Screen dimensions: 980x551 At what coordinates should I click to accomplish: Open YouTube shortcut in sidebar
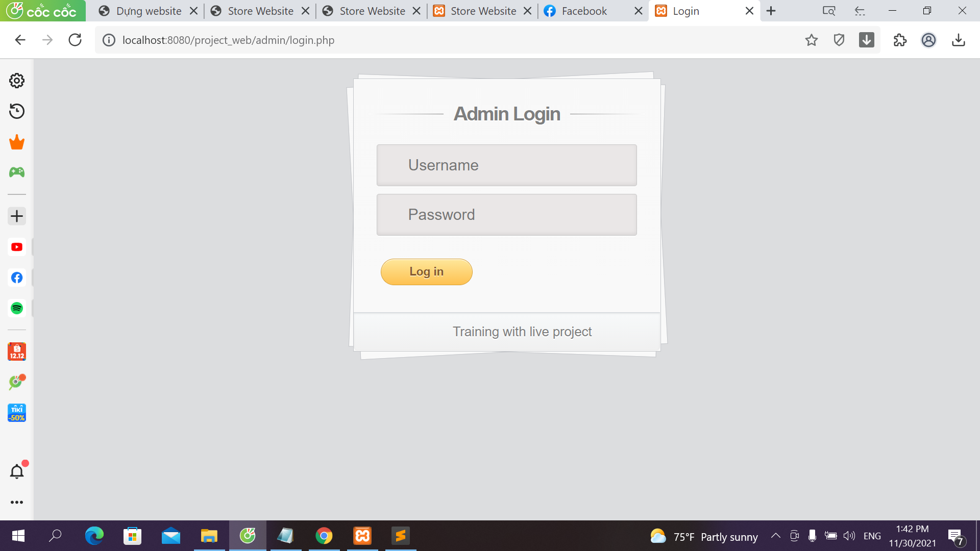click(x=17, y=247)
